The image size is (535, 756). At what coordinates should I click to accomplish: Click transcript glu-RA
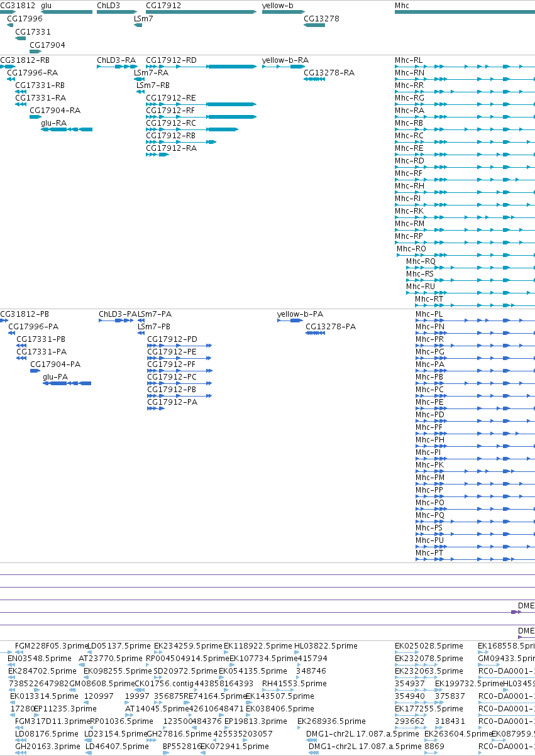[x=53, y=123]
